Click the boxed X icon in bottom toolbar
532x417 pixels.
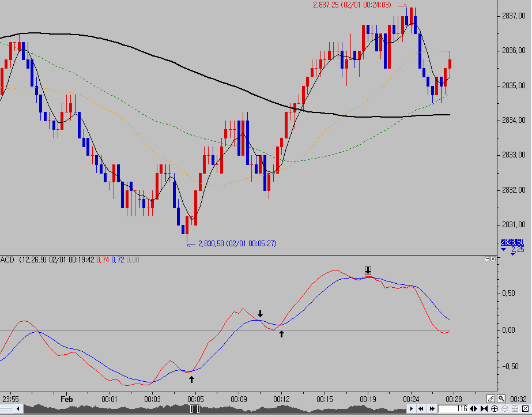pos(525,408)
